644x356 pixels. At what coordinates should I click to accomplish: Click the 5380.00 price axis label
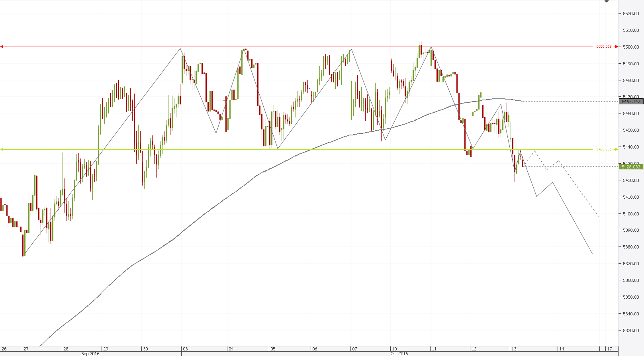coord(631,247)
